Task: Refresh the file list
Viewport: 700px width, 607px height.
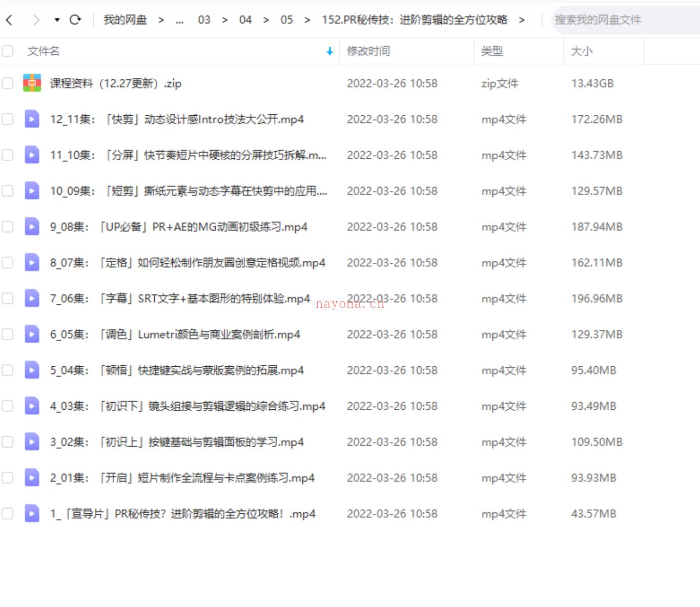Action: 75,20
